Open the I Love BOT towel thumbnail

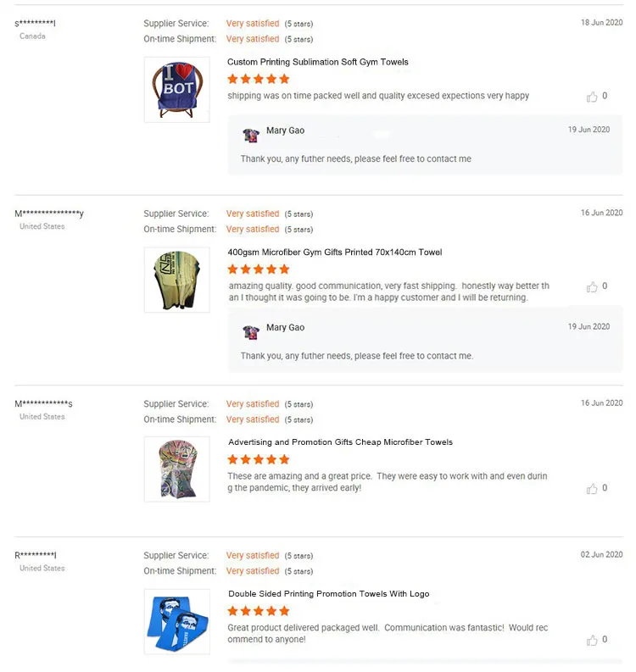[x=176, y=90]
